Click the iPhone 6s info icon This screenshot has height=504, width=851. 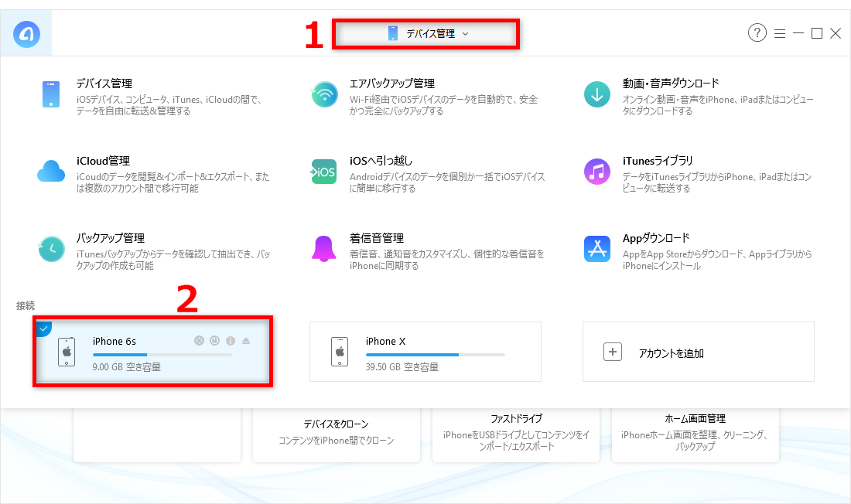pos(230,341)
